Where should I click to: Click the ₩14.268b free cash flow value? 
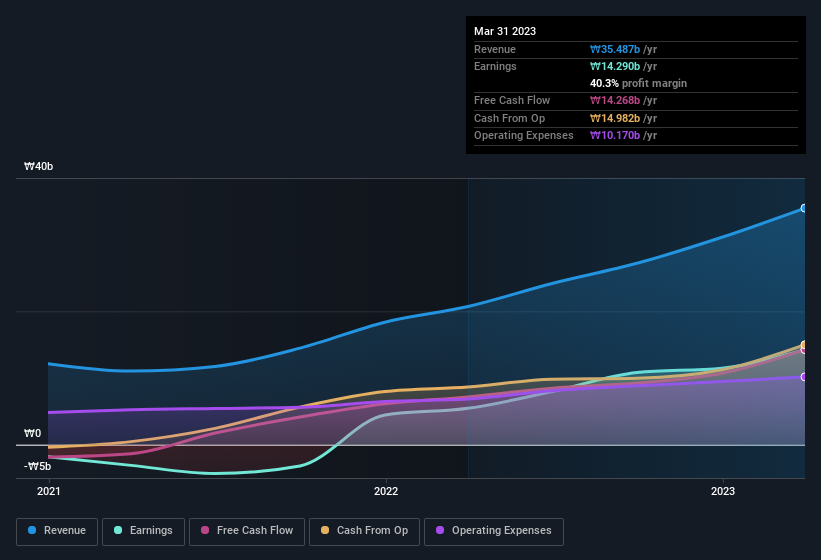(615, 100)
